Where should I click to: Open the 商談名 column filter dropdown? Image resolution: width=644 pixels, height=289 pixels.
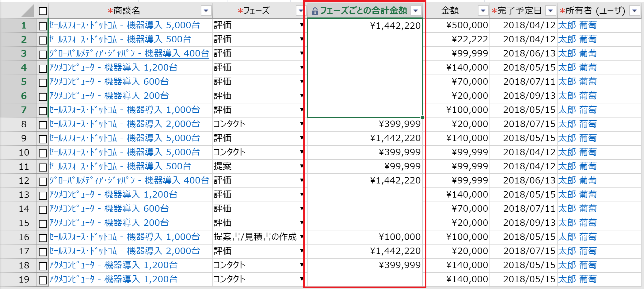(x=206, y=11)
